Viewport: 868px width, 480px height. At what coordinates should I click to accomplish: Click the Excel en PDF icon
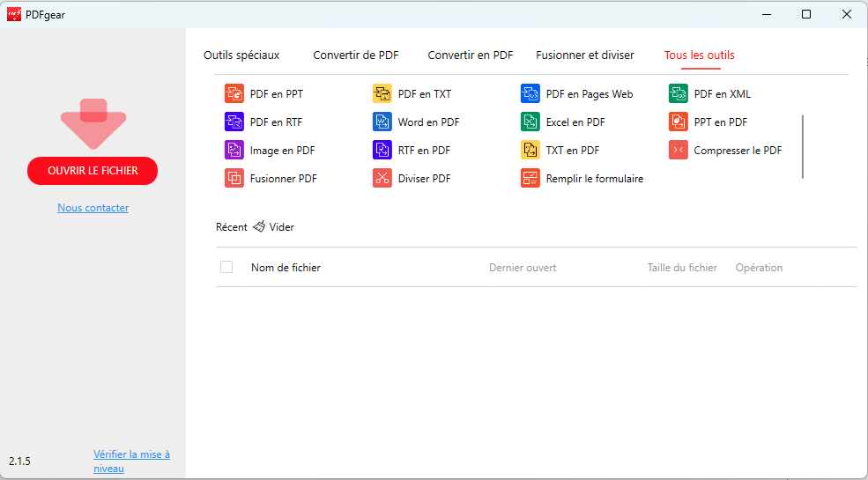click(x=530, y=122)
